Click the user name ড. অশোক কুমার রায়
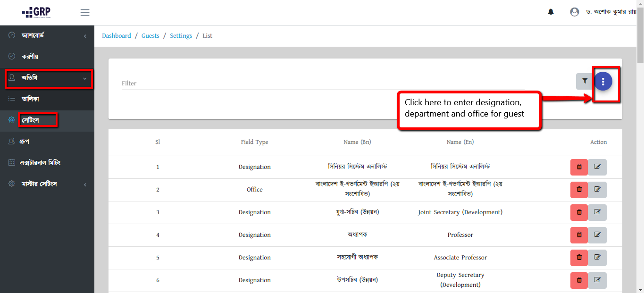 coord(611,12)
